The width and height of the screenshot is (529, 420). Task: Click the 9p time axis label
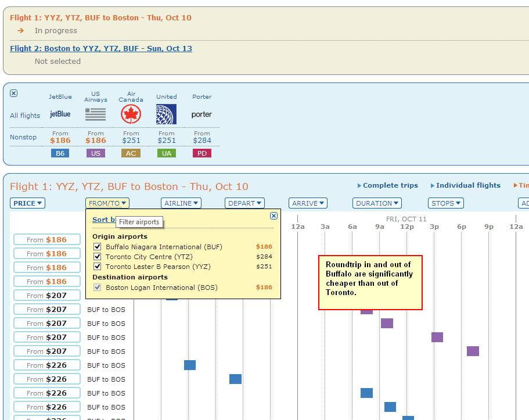489,227
